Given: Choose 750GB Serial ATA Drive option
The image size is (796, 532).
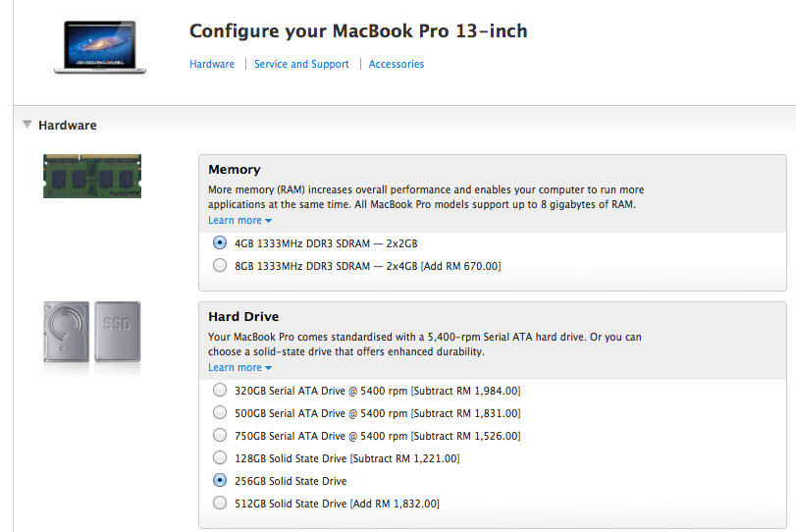Looking at the screenshot, I should pos(219,436).
